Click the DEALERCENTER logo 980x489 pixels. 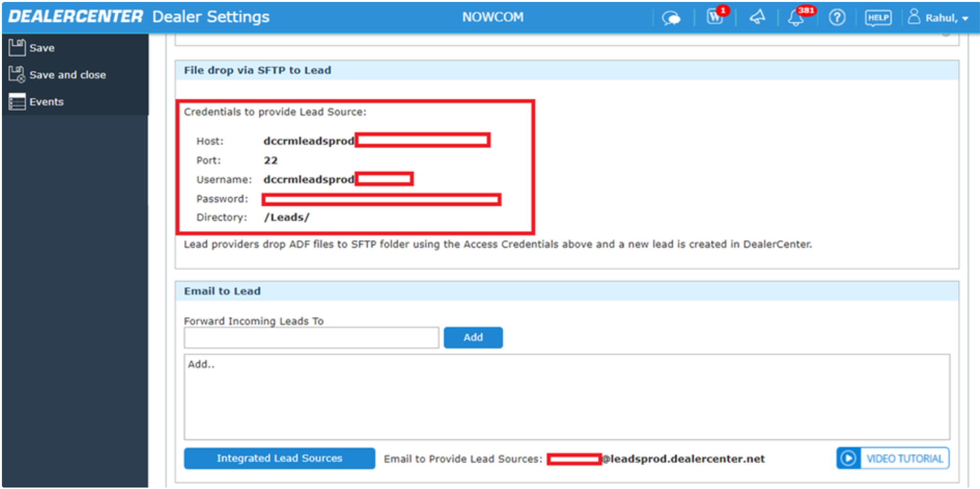[x=75, y=17]
